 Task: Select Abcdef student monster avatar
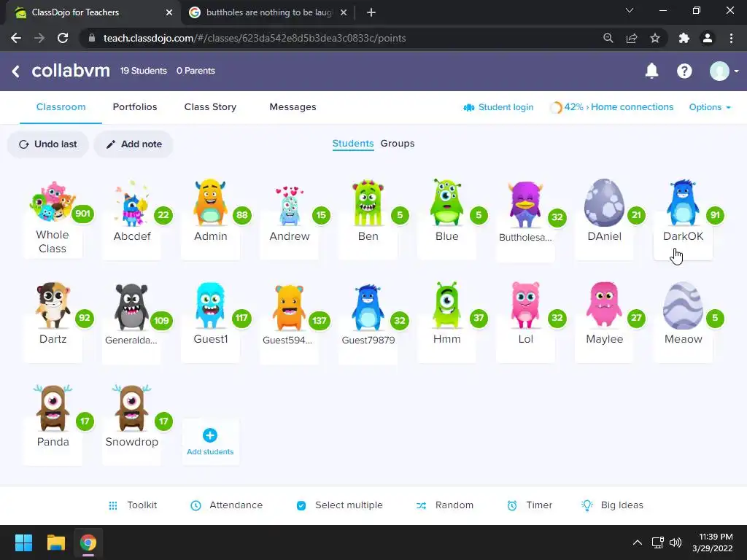click(x=131, y=203)
